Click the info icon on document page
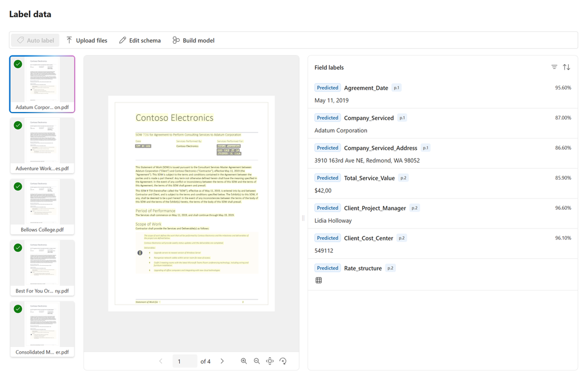 (140, 253)
